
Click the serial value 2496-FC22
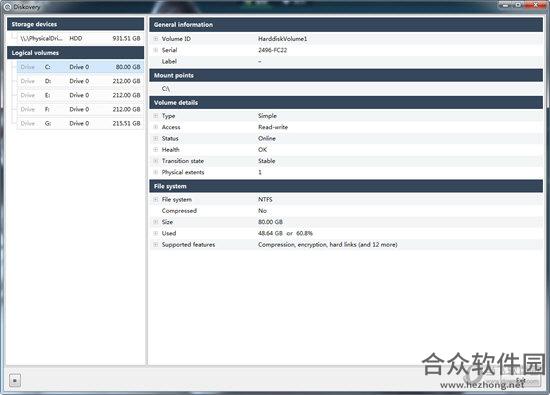tap(273, 50)
